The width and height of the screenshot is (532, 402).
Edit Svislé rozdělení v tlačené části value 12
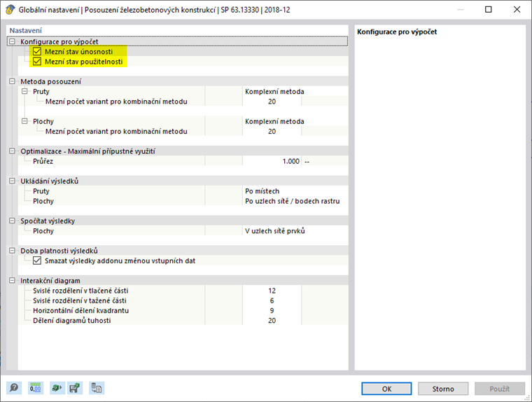pos(272,291)
